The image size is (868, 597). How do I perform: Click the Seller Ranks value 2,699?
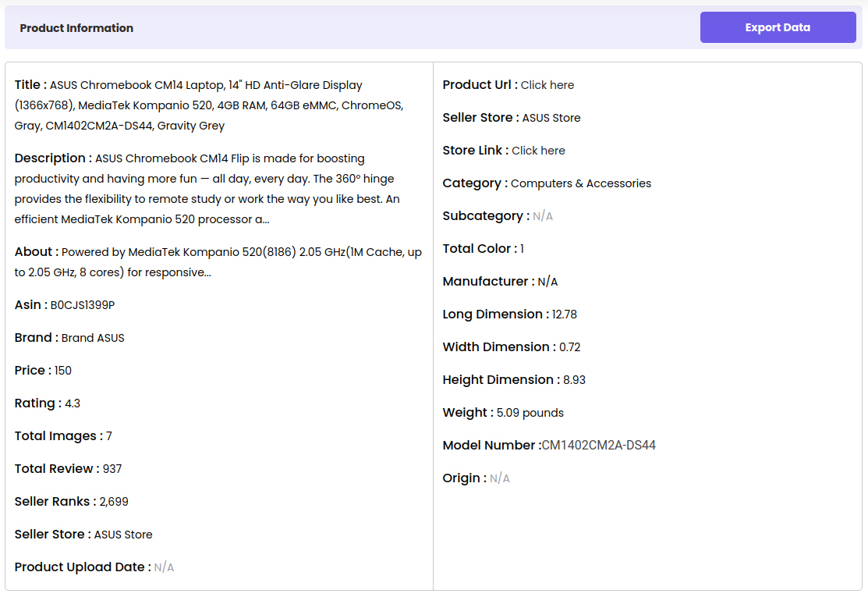point(114,501)
